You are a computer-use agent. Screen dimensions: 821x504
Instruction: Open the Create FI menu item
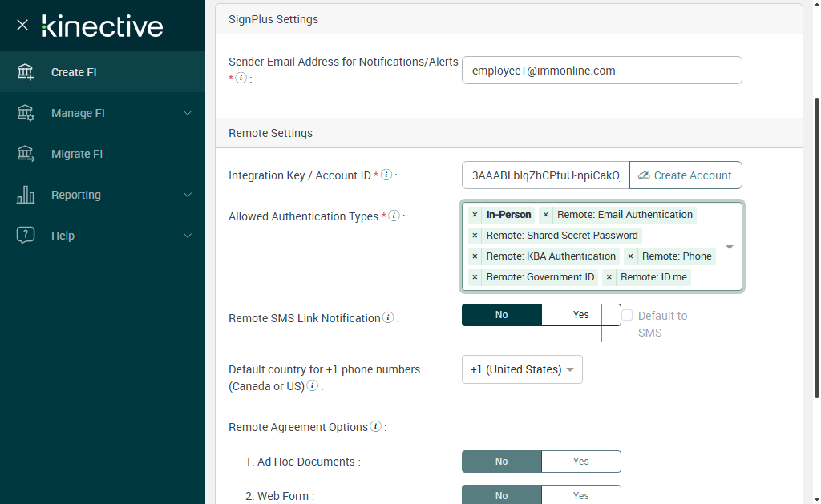(103, 71)
